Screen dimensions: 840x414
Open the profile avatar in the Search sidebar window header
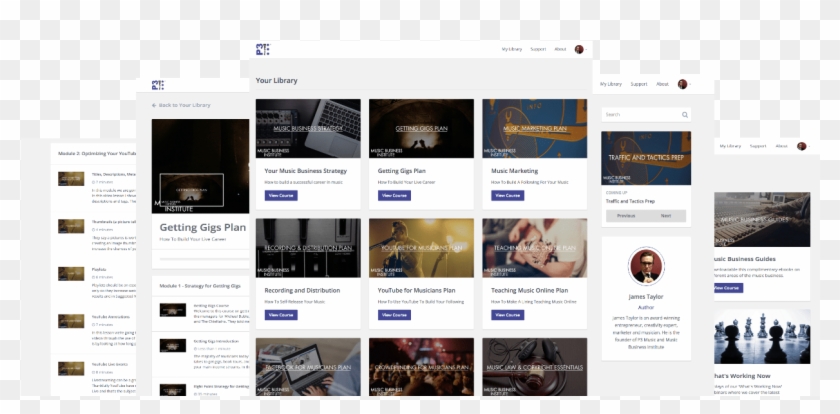pos(682,84)
